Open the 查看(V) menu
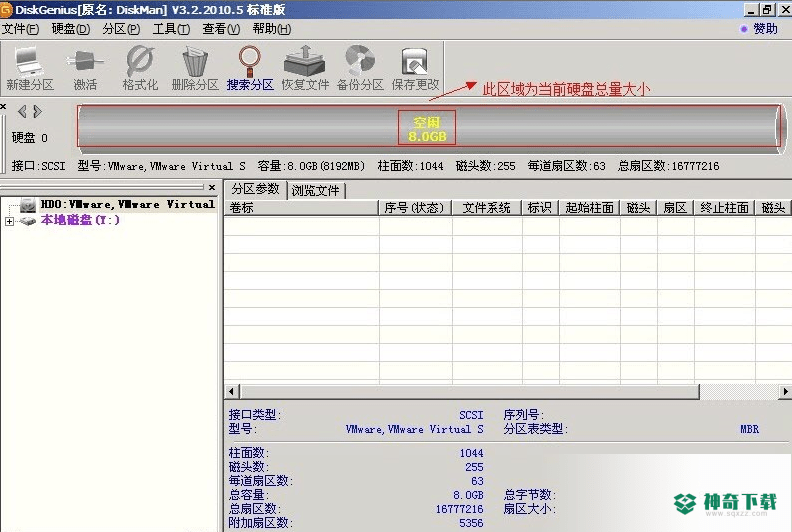 pyautogui.click(x=221, y=29)
